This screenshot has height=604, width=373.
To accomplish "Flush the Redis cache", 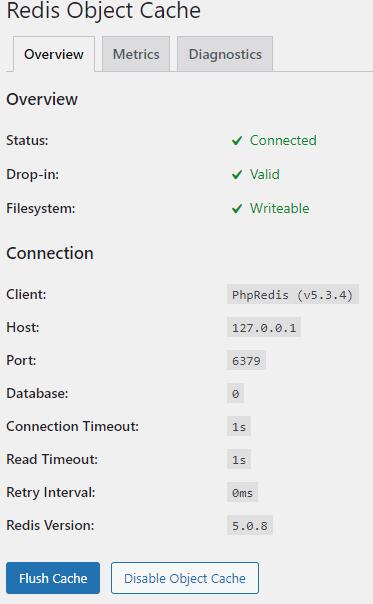I will (x=53, y=578).
